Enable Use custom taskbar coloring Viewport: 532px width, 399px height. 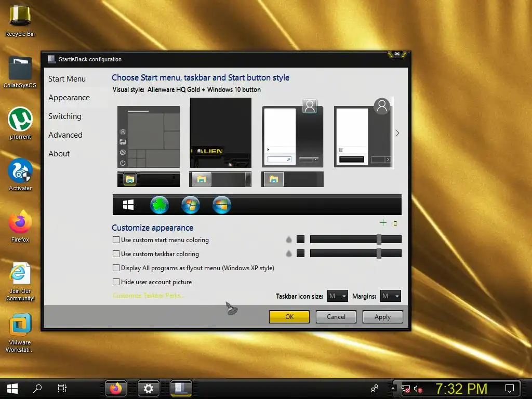click(x=116, y=254)
